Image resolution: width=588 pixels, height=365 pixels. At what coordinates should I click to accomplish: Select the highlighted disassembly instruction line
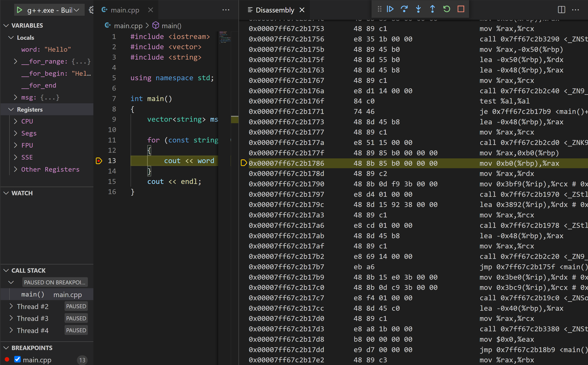pos(387,163)
